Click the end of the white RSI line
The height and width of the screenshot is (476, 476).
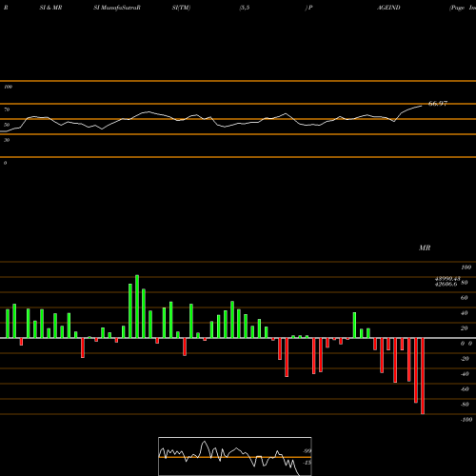click(x=422, y=106)
